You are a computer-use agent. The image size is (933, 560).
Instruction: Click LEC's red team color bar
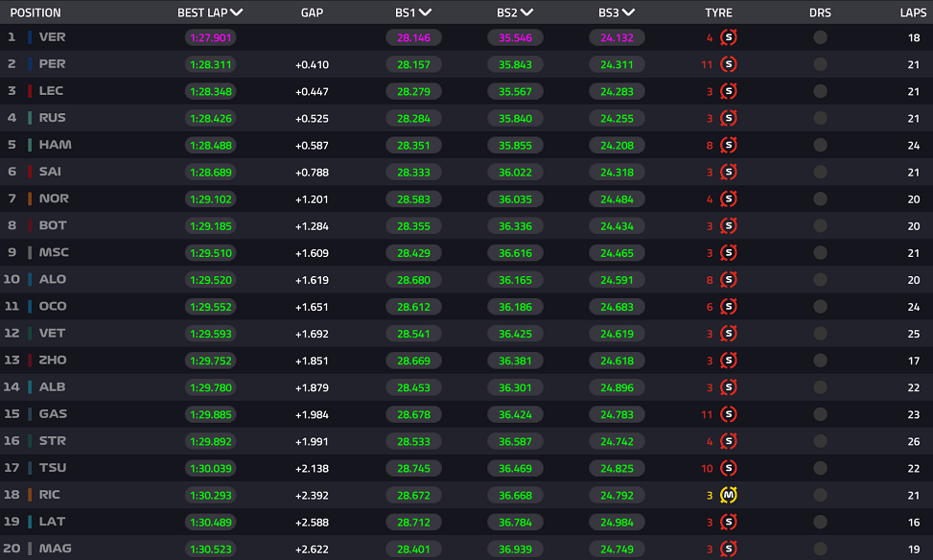pos(30,91)
